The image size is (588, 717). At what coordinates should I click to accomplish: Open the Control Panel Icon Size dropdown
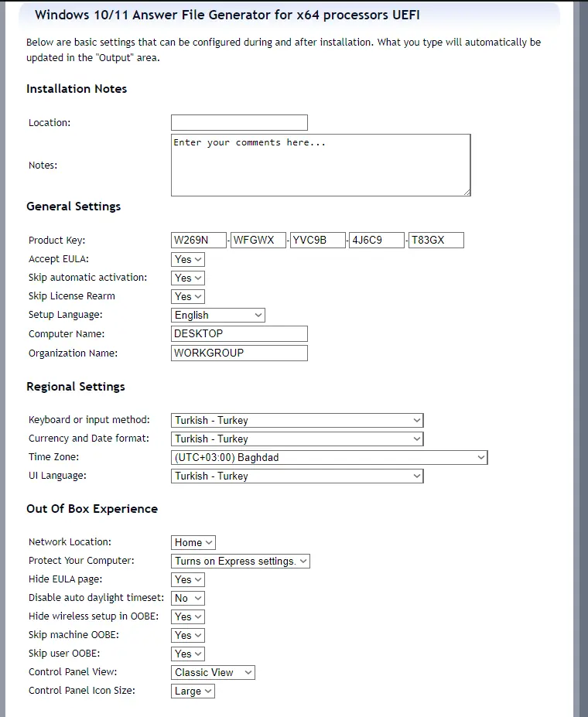[x=193, y=691]
